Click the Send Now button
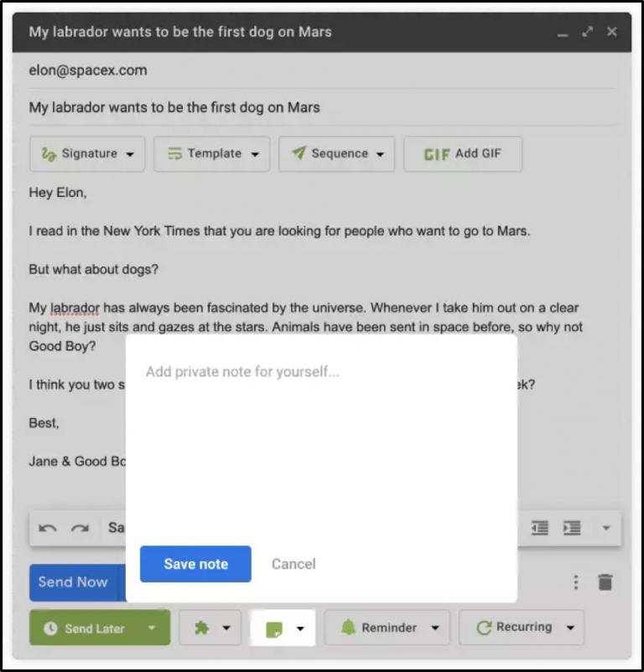The width and height of the screenshot is (644, 672). (x=74, y=582)
